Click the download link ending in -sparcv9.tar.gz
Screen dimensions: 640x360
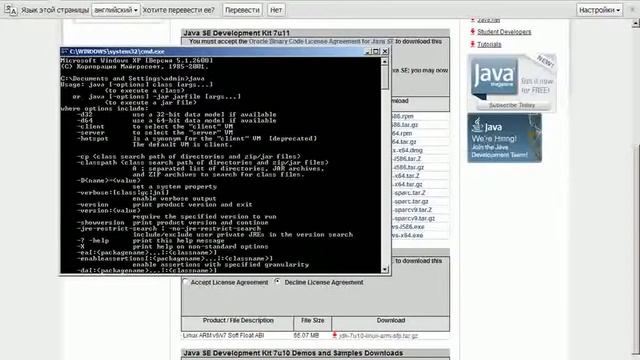point(413,218)
